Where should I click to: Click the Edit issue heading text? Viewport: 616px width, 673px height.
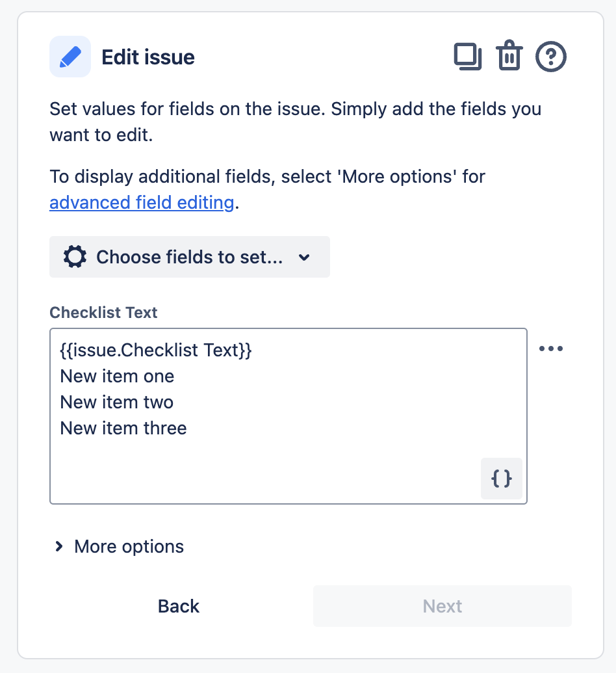[148, 57]
